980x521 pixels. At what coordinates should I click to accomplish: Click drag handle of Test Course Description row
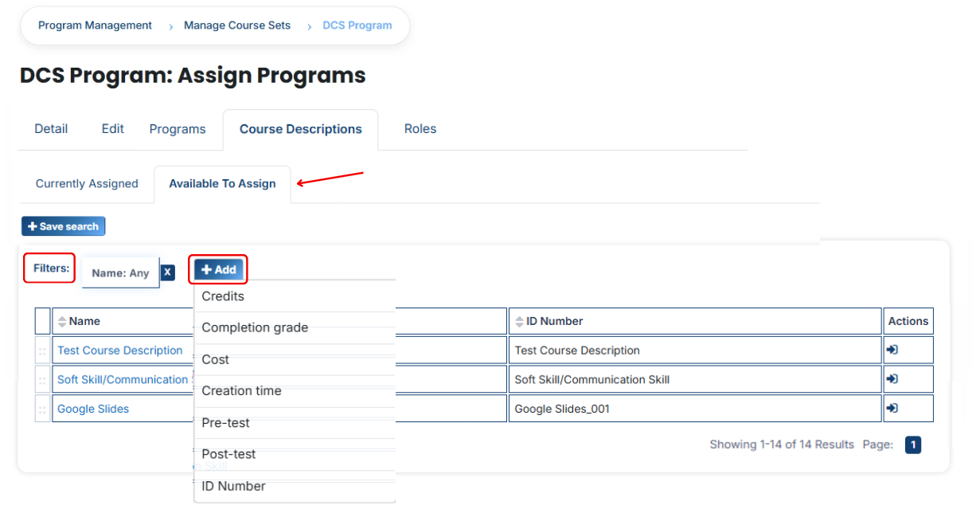pos(42,351)
